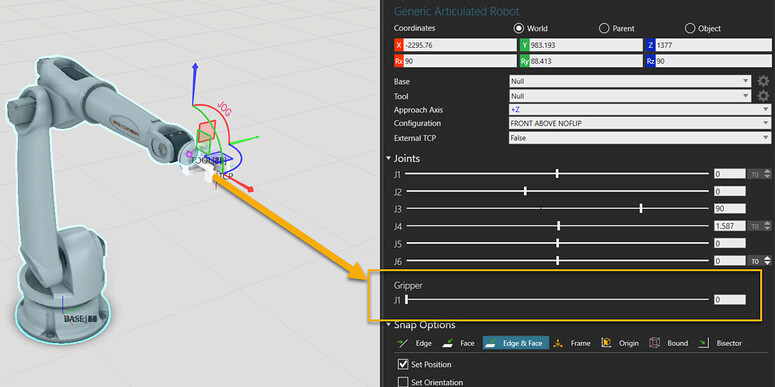Click the J1 turn stepper in Joints
775x387 pixels.
761,174
